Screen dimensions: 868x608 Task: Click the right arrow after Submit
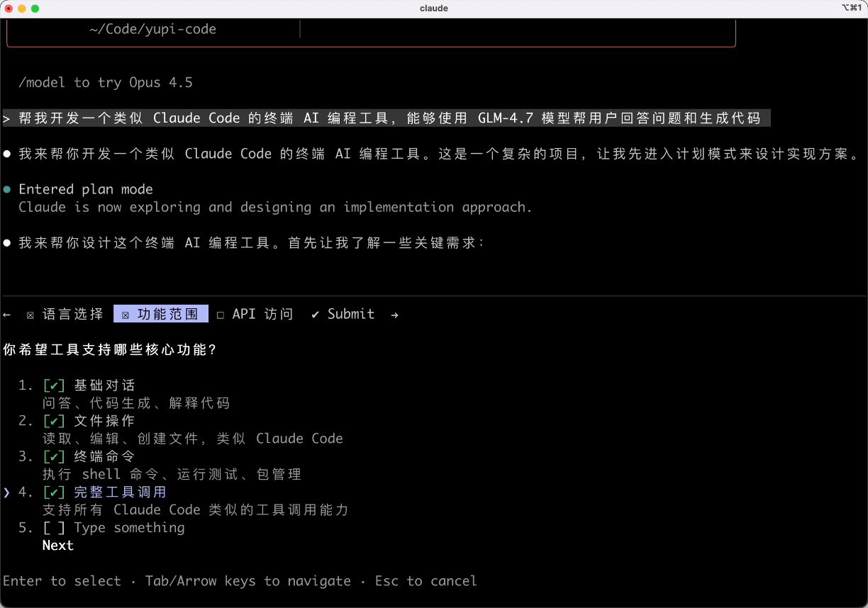pos(394,315)
